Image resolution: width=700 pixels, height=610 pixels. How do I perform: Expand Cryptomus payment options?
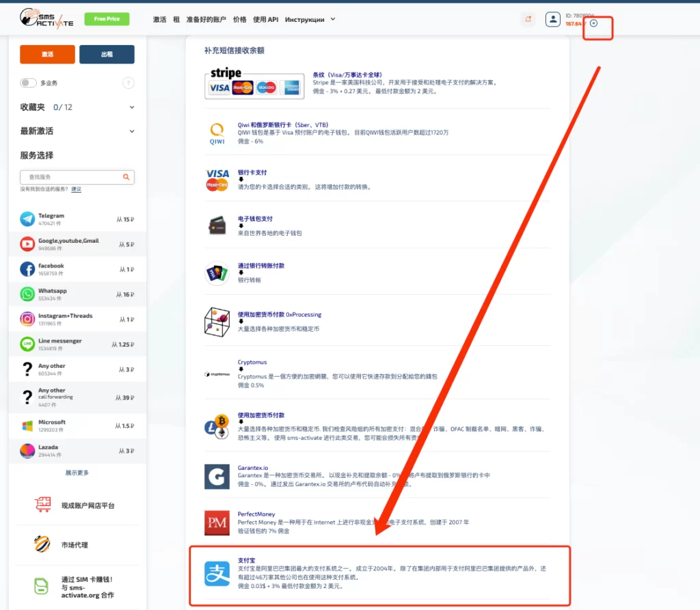click(241, 369)
